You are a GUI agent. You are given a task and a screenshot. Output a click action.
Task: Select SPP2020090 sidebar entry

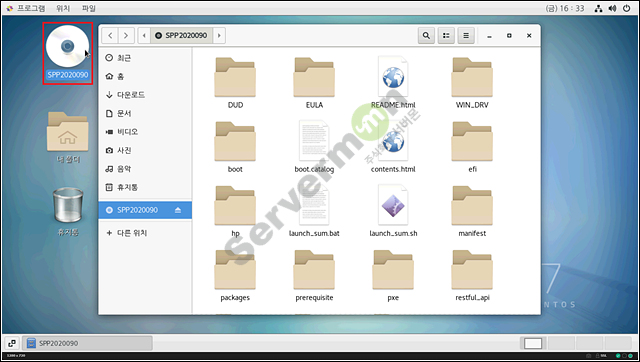coord(145,210)
